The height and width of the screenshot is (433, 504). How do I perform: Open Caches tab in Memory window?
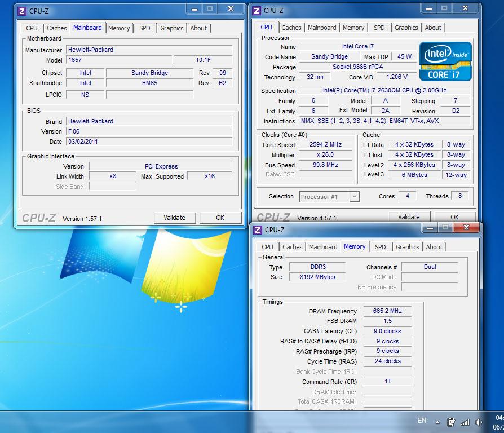tap(293, 247)
